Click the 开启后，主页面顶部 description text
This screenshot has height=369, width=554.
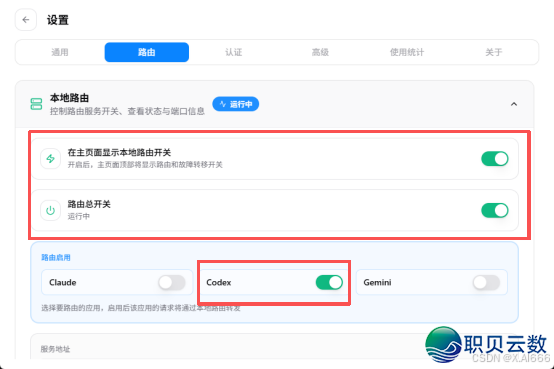[x=145, y=165]
